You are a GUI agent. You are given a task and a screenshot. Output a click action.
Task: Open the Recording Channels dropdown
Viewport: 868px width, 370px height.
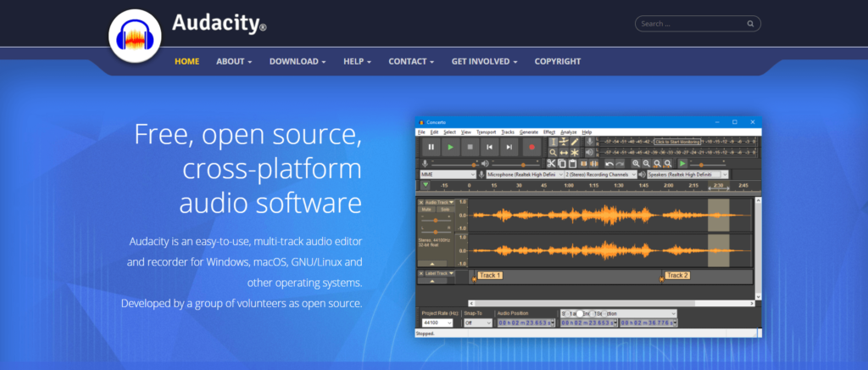point(601,175)
